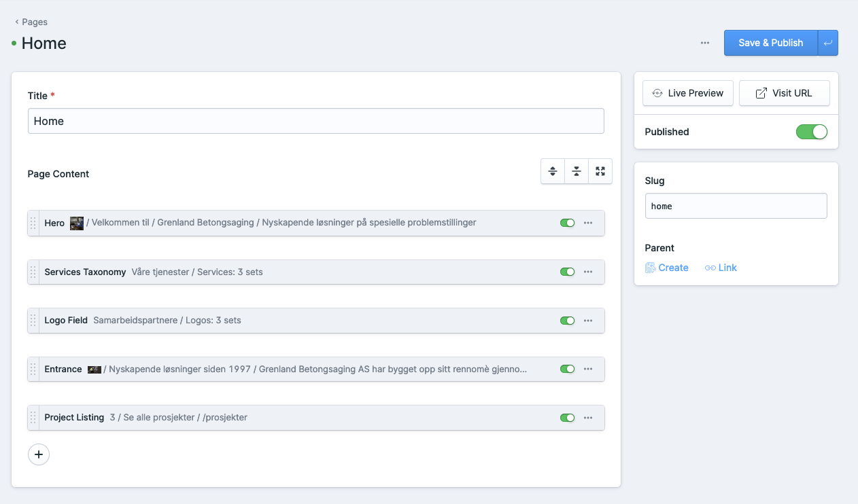This screenshot has height=504, width=858.
Task: Click the Save & Publish button
Action: tap(770, 43)
